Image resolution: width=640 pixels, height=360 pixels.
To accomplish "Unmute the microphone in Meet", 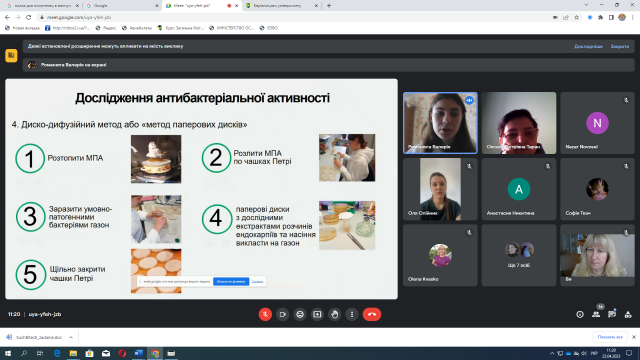I will click(x=265, y=314).
